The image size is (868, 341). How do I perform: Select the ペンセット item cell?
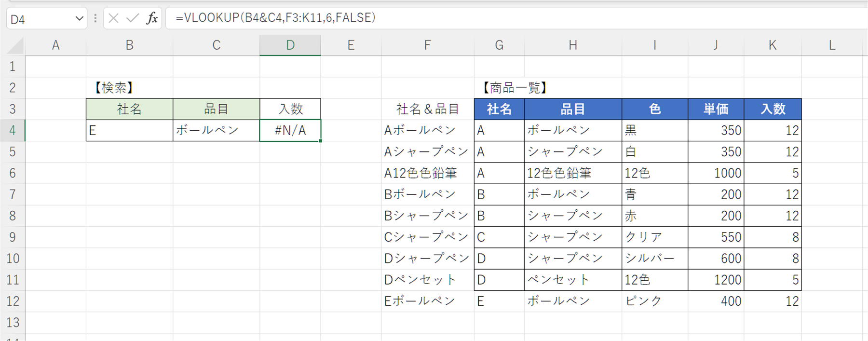point(573,279)
